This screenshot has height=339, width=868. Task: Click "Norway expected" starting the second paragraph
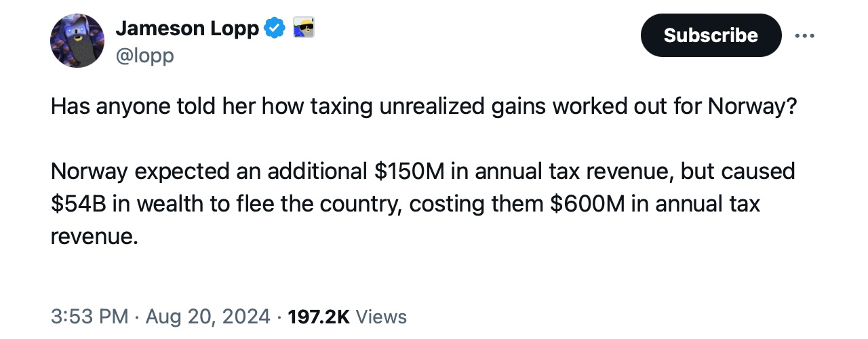click(x=136, y=172)
